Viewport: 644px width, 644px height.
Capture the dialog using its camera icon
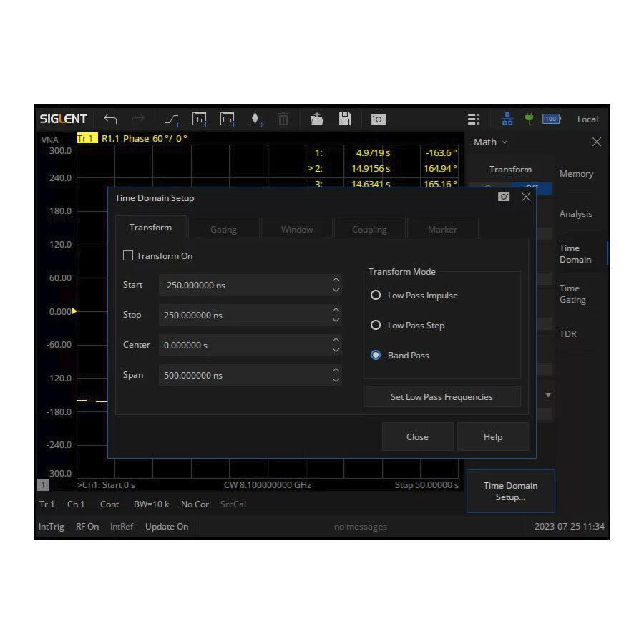[x=504, y=197]
